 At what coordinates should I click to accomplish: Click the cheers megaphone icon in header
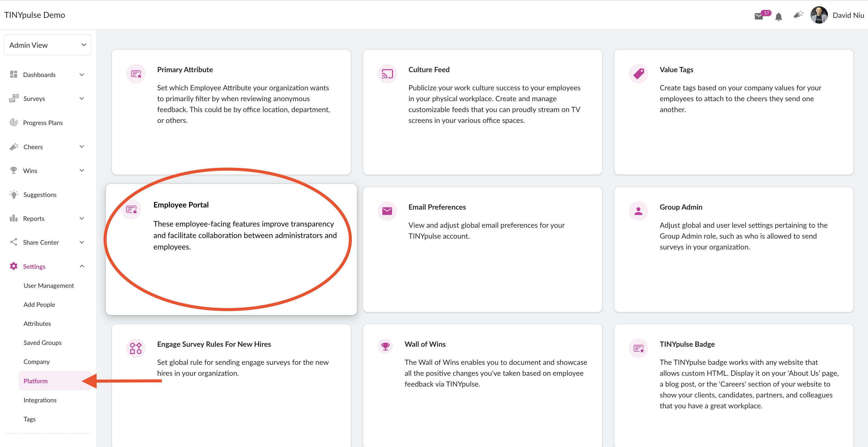798,15
